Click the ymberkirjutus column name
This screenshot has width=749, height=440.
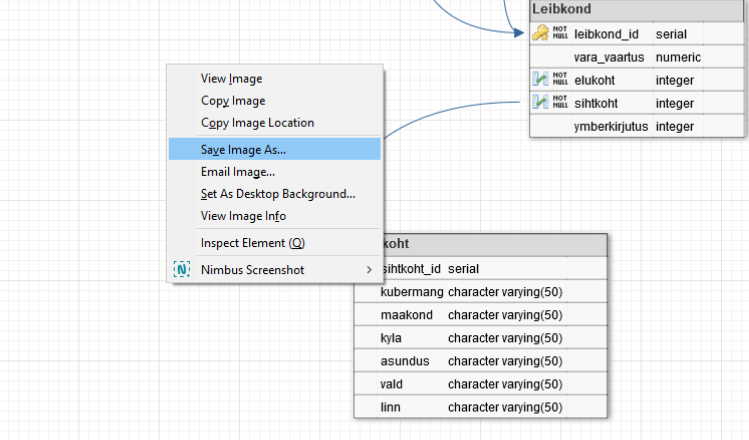[611, 127]
